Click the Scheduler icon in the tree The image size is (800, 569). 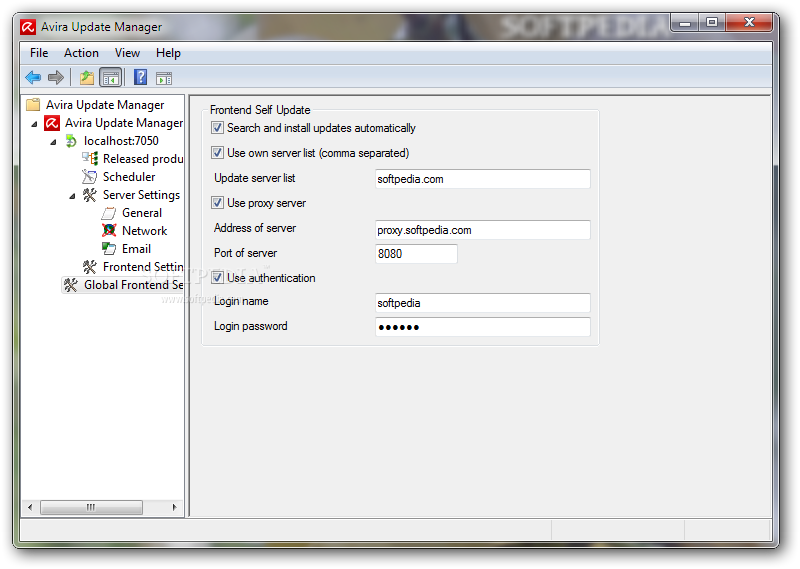pos(89,177)
